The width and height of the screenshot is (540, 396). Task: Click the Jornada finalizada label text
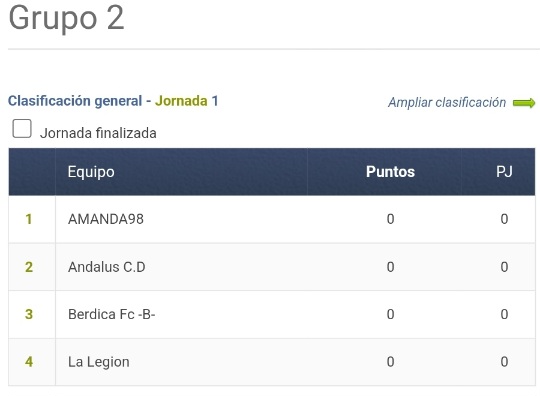point(98,133)
